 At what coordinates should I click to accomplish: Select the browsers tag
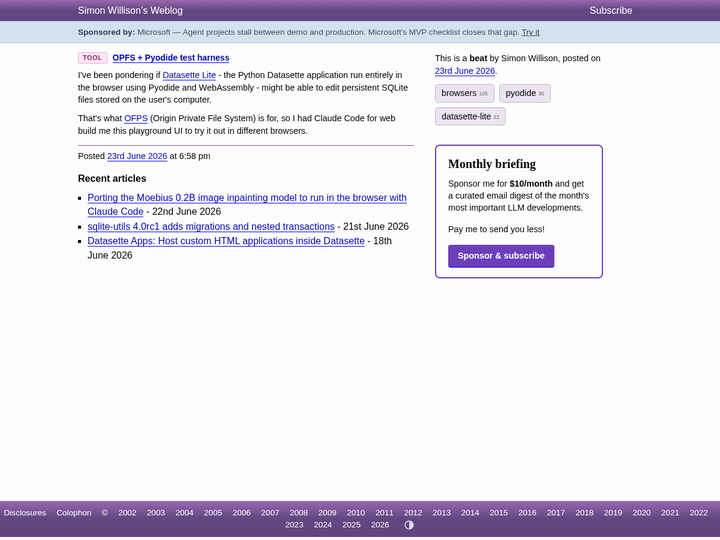pos(464,93)
